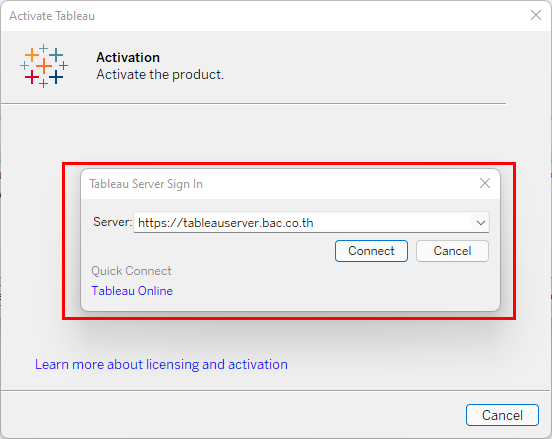Close the Tableau Server Sign In dialog

[485, 183]
